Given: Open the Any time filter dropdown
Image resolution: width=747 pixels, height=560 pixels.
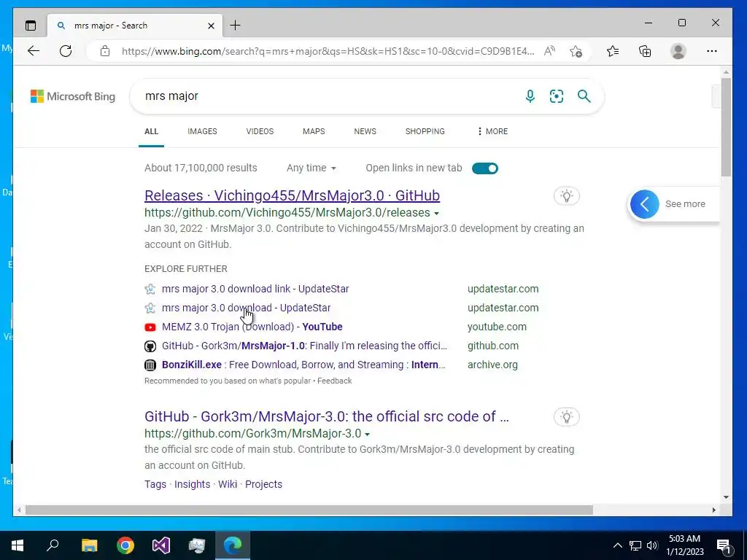Looking at the screenshot, I should [311, 168].
